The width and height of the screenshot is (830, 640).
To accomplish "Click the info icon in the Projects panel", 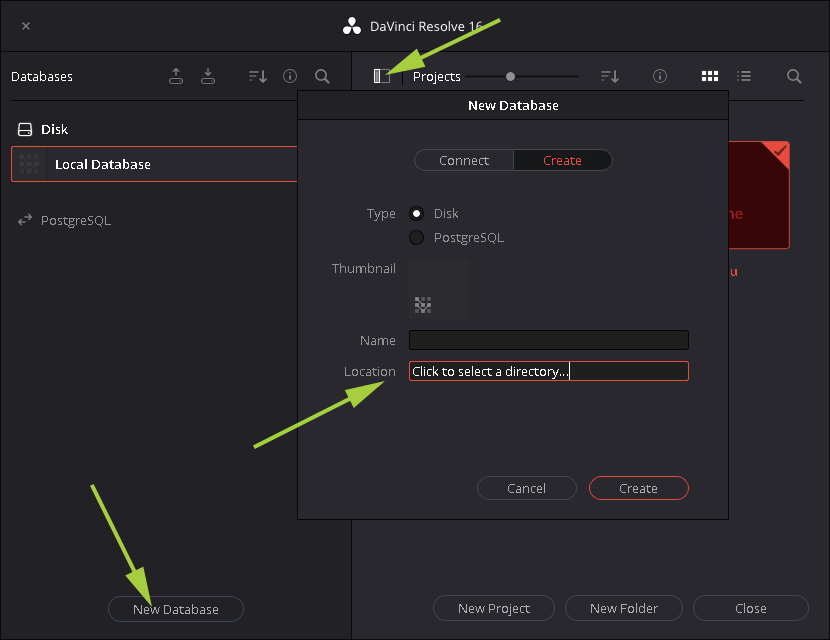I will point(659,76).
